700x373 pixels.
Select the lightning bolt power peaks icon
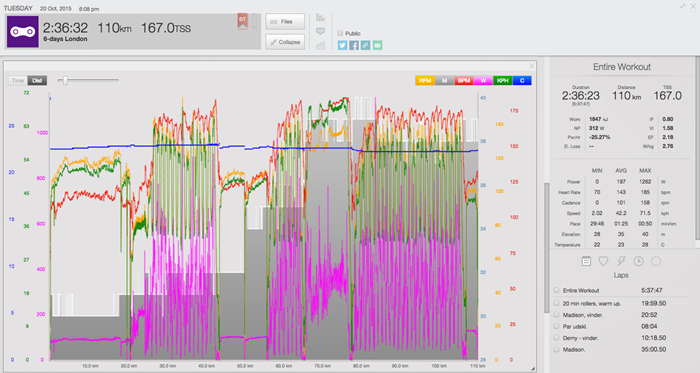(621, 261)
